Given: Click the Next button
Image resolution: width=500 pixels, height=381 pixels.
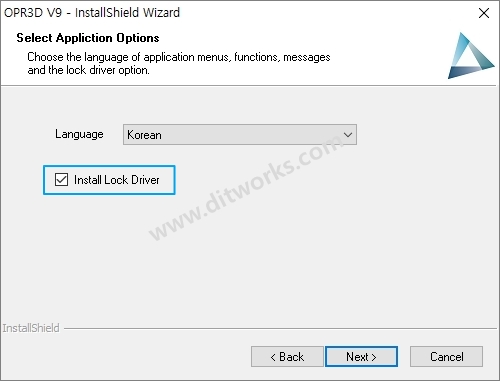Looking at the screenshot, I should click(361, 357).
